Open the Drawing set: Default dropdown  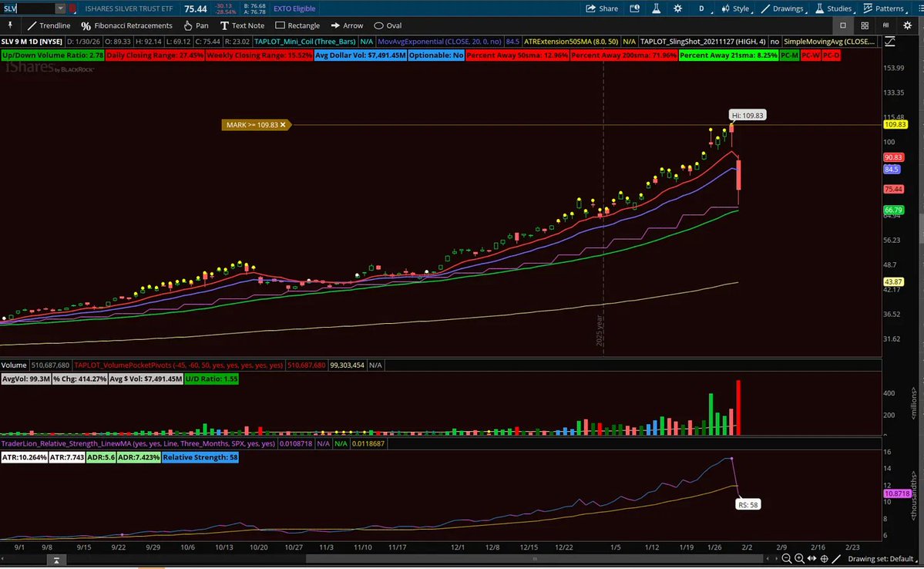(882, 558)
